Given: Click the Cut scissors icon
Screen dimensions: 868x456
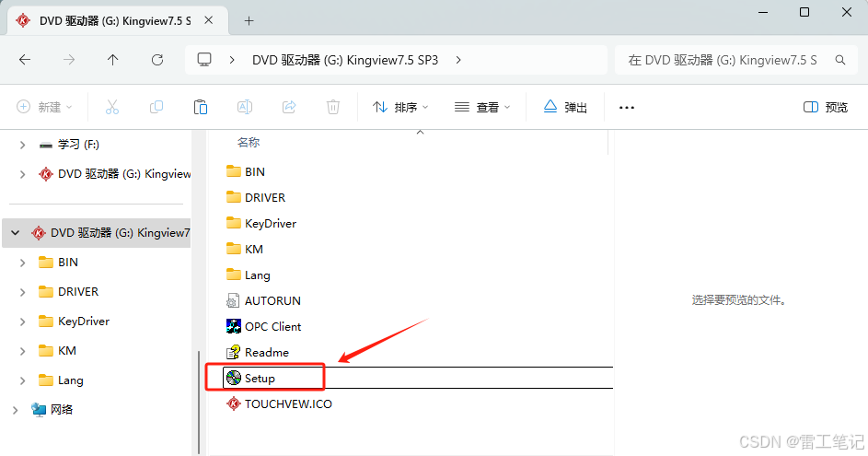Looking at the screenshot, I should (x=112, y=107).
